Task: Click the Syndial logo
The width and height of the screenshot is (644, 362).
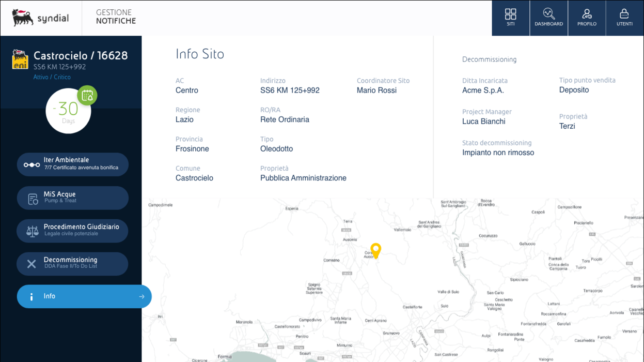Action: point(40,18)
